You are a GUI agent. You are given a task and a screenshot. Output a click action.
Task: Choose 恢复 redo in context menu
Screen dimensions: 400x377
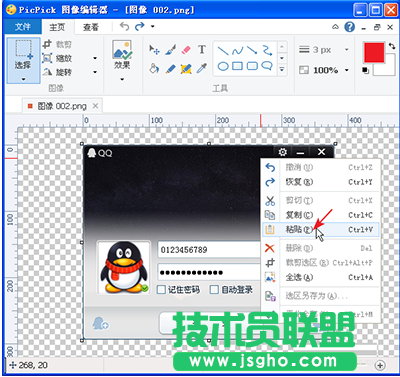click(320, 182)
